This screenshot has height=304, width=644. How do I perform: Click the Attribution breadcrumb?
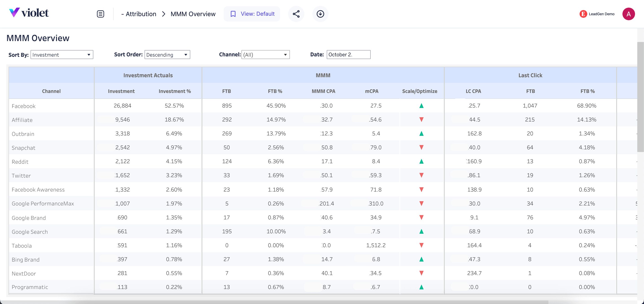point(141,14)
